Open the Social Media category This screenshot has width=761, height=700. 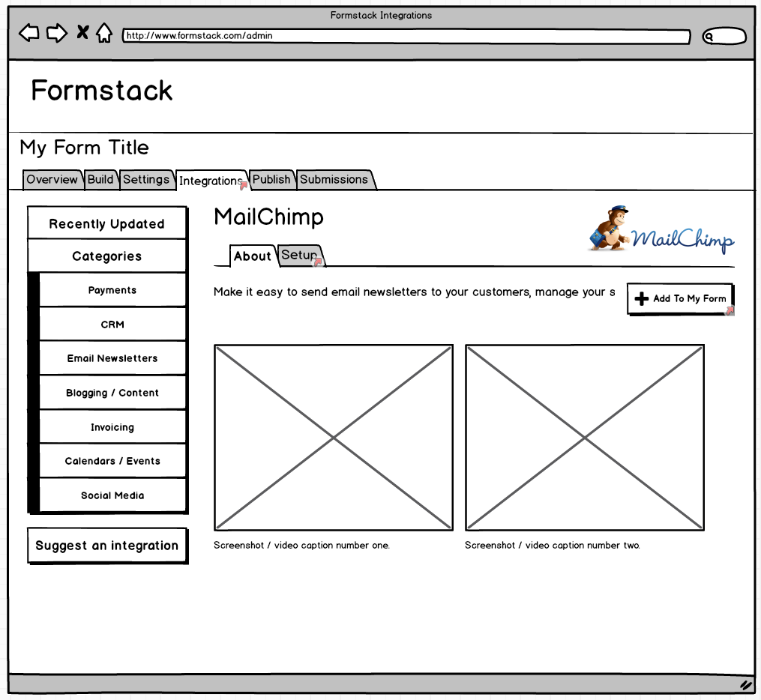coord(112,495)
